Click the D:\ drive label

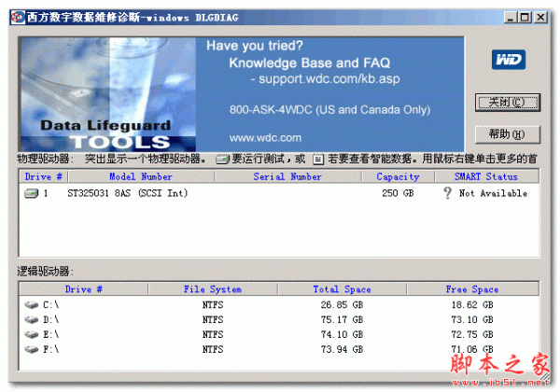[51, 319]
